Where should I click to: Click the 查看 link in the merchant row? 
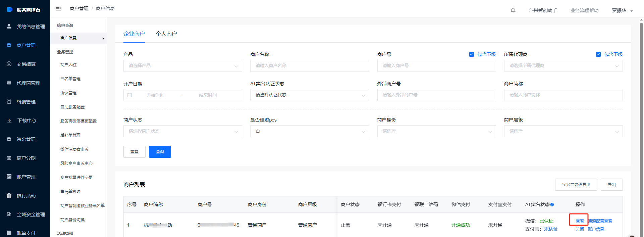point(580,221)
